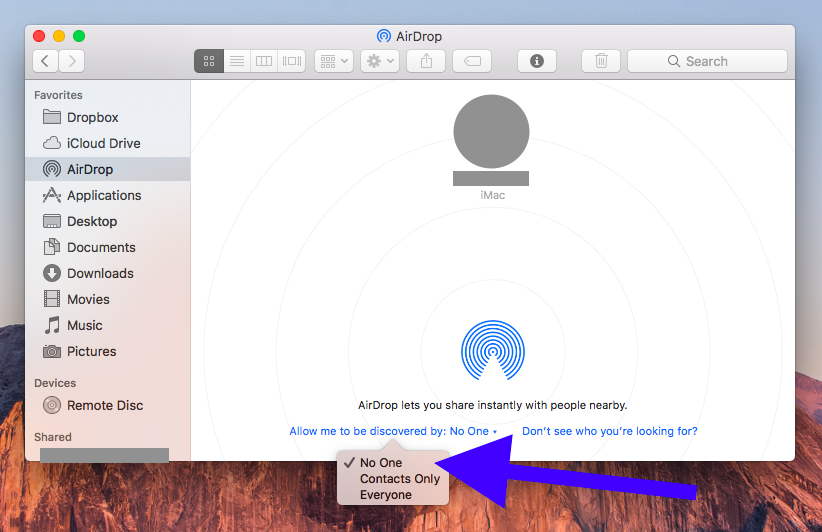The image size is (822, 532).
Task: Click the iMac device label
Action: (492, 195)
